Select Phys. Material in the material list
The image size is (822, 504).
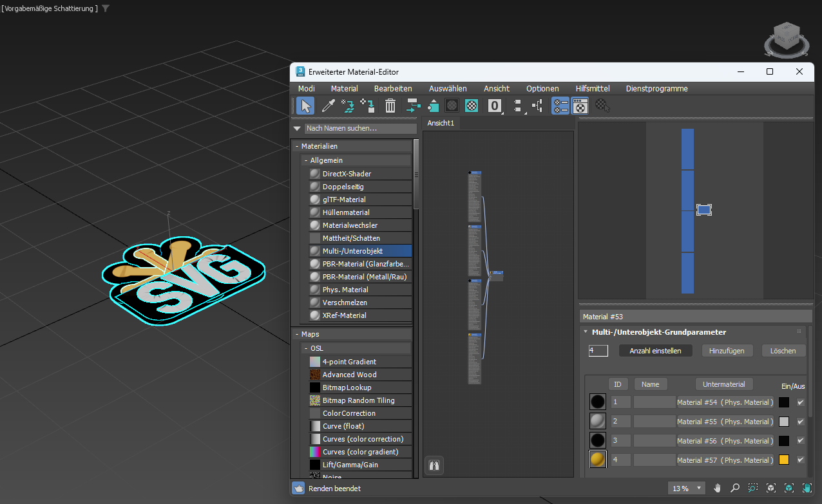click(x=359, y=290)
